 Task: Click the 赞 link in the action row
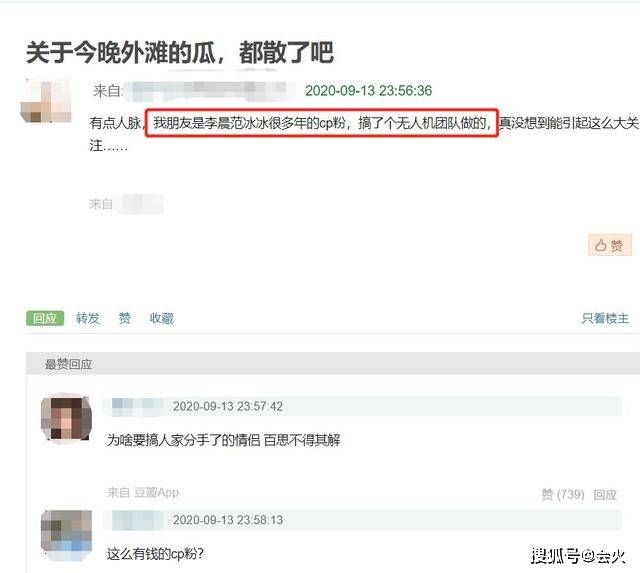[124, 318]
